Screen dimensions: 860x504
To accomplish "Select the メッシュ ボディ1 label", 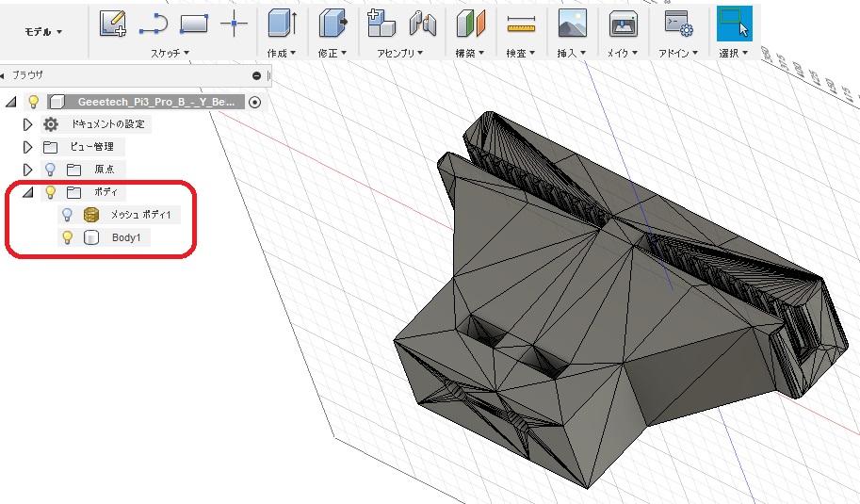I will (141, 215).
